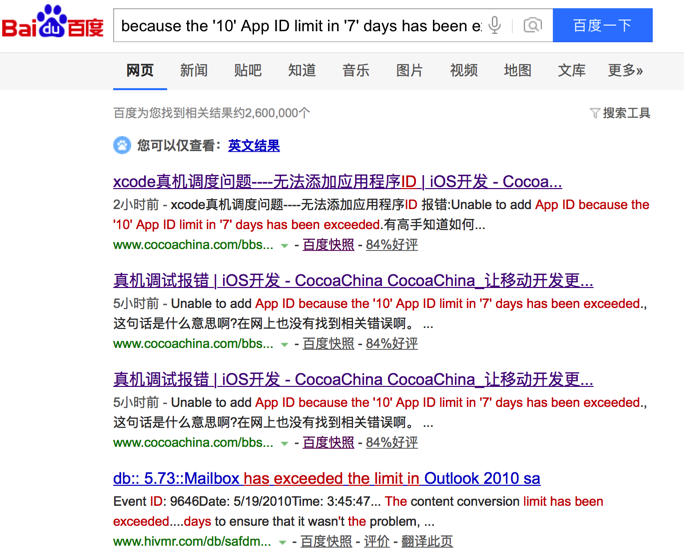Viewport: 684px width, 559px height.
Task: Expand dropdown arrow for third cocoachina result
Action: pyautogui.click(x=284, y=444)
